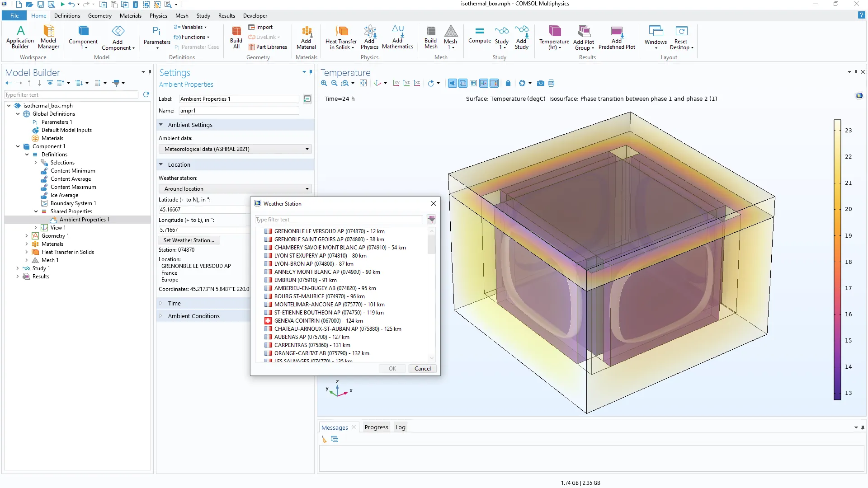Click the Image Snapshot camera icon
The width and height of the screenshot is (868, 488).
(540, 83)
